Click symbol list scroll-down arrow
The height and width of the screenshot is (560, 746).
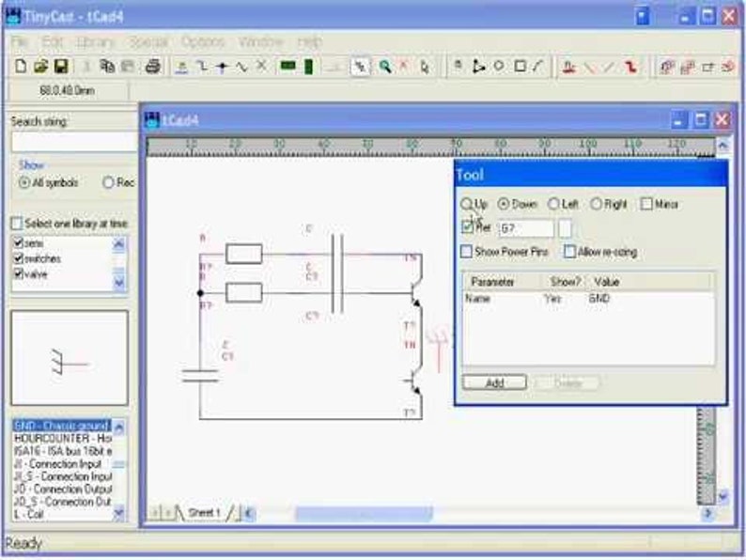click(119, 513)
